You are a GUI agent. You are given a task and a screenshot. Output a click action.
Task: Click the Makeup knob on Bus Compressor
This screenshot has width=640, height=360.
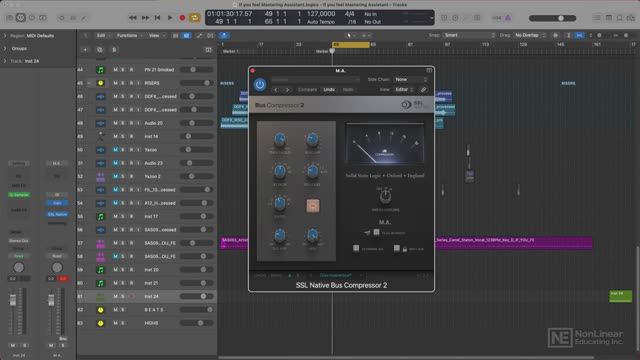pos(312,140)
